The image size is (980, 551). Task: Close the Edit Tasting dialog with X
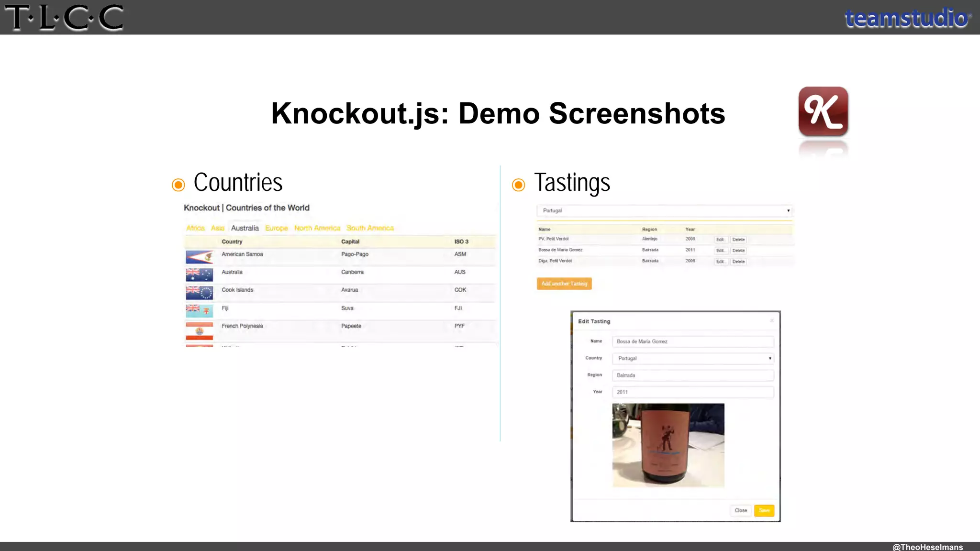coord(772,320)
